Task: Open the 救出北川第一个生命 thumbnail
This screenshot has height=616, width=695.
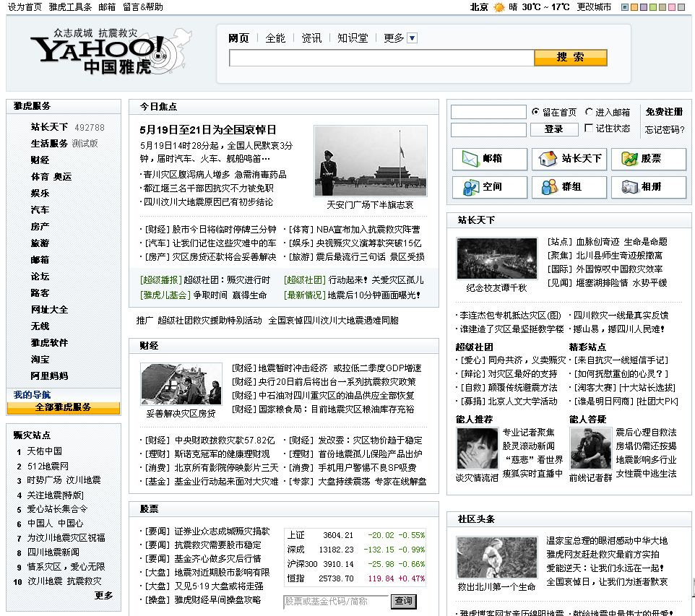Action: click(x=496, y=558)
